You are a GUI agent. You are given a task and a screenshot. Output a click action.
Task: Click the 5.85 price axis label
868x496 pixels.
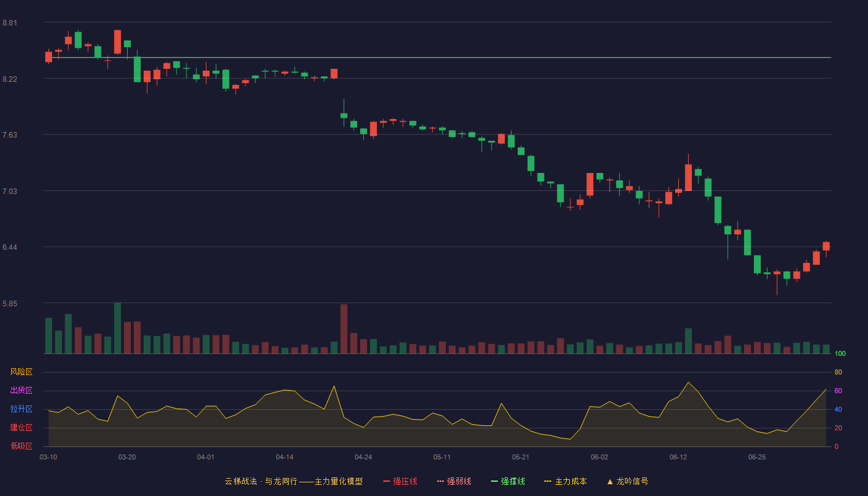(x=9, y=304)
